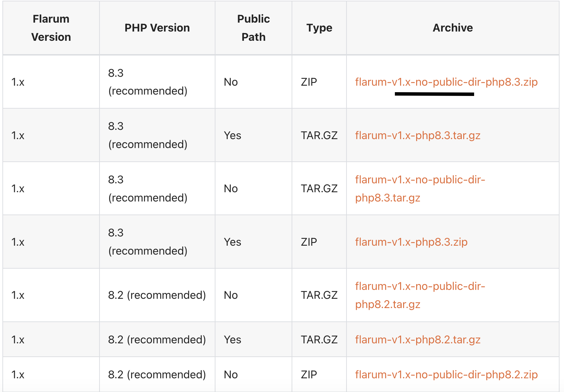Click Yes in the flarum-v1.x-php8.3.zip row
Screen dimensions: 564x392
233,242
